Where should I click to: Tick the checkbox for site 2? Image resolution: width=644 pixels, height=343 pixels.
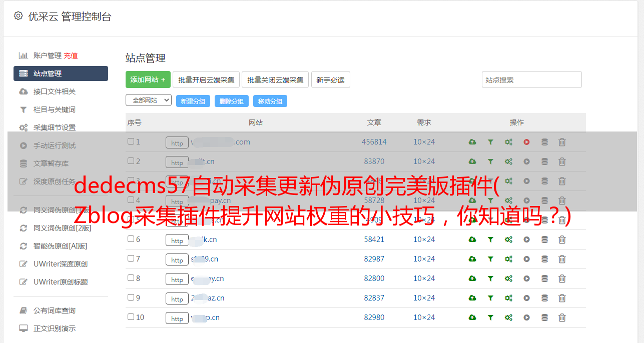131,161
